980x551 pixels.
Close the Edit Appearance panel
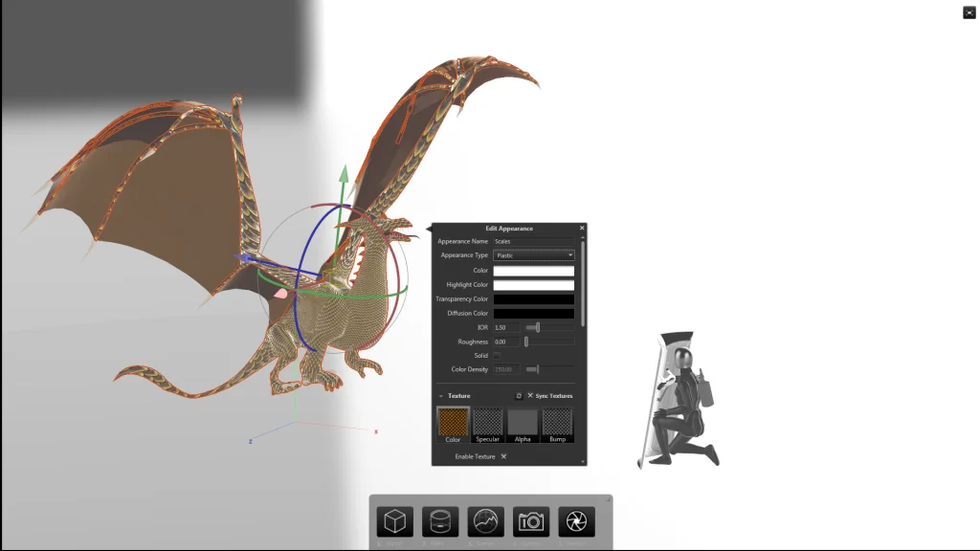[x=581, y=228]
